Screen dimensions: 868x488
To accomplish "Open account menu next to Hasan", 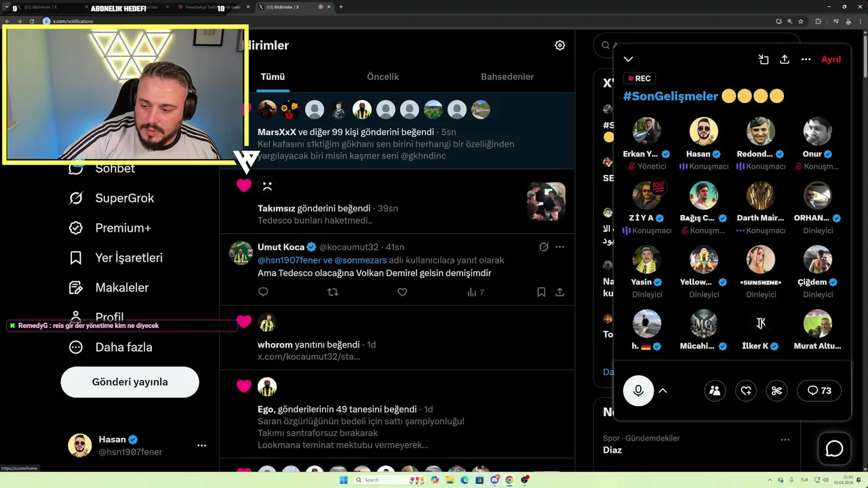I will [x=201, y=445].
